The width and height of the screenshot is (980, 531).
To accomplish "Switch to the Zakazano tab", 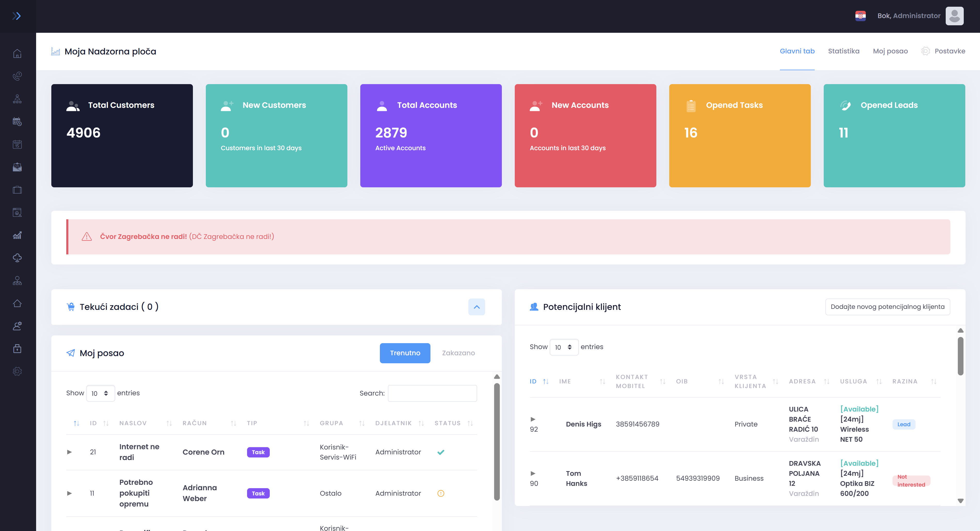I will (x=458, y=353).
